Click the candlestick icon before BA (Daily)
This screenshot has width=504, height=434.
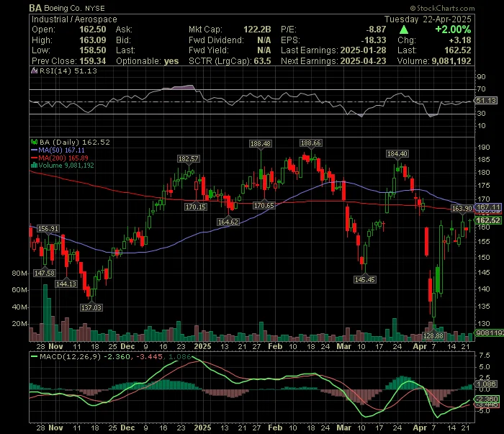pos(34,142)
